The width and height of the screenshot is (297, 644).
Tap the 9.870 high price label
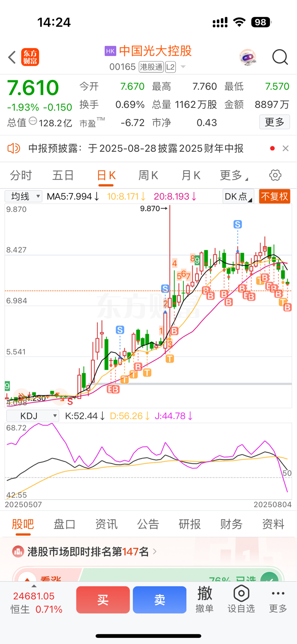pos(154,208)
